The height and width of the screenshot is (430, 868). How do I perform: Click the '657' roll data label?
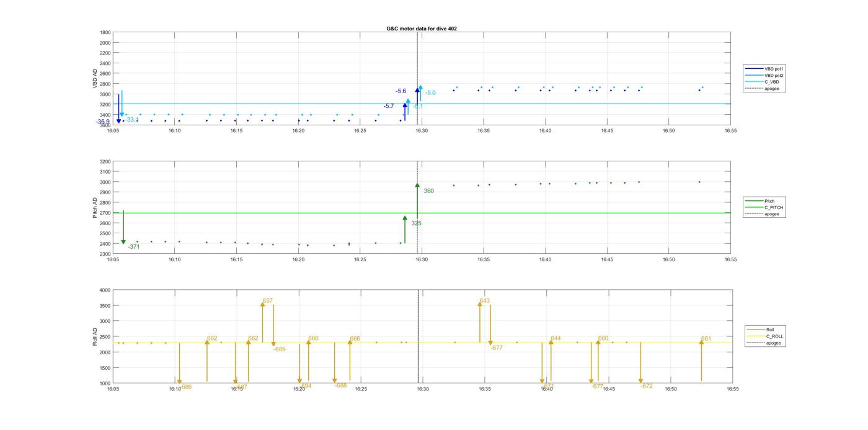tap(267, 300)
